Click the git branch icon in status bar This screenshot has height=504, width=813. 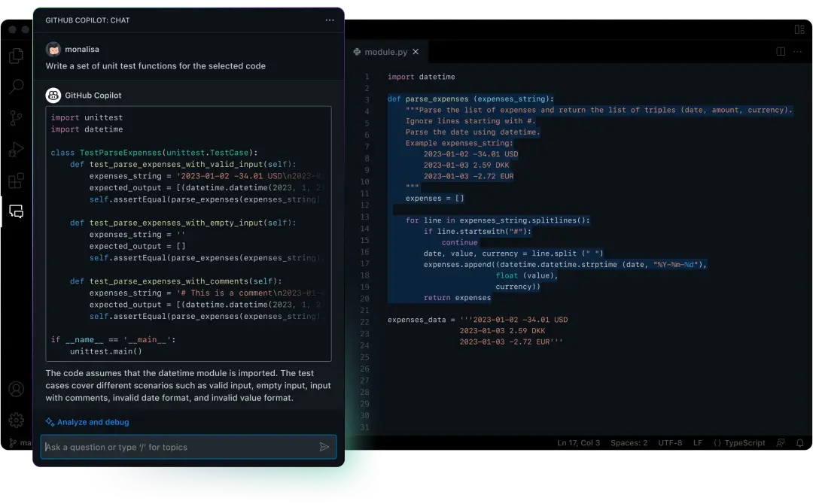(x=13, y=443)
